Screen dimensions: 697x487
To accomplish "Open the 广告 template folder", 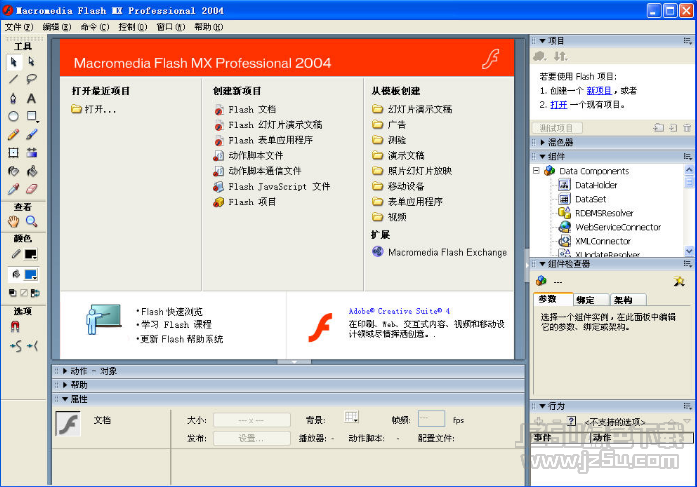I will tap(389, 125).
